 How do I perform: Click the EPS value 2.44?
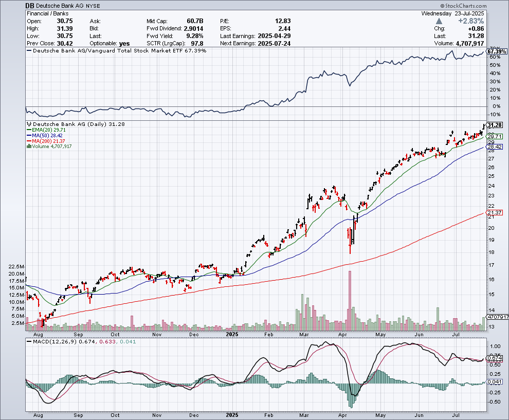pos(285,28)
